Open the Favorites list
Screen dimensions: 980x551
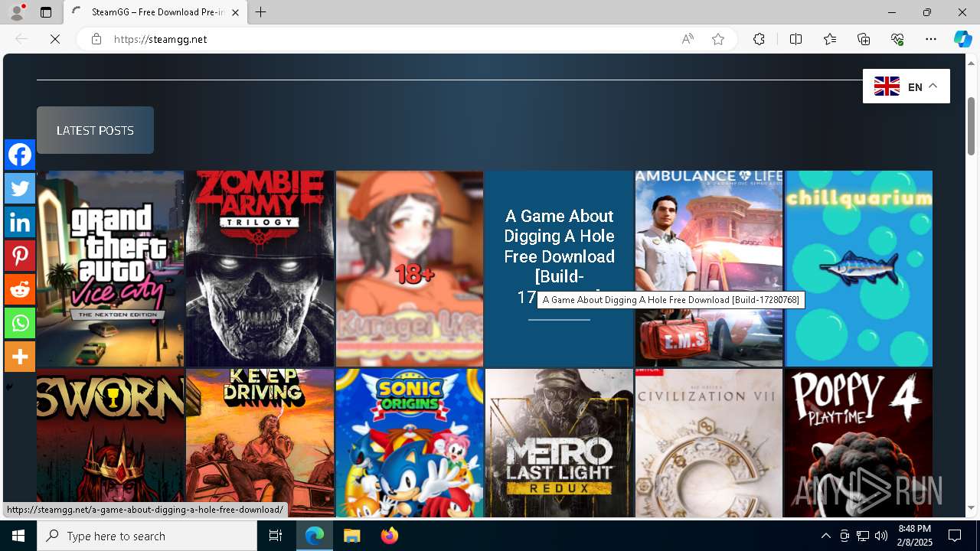pyautogui.click(x=830, y=39)
